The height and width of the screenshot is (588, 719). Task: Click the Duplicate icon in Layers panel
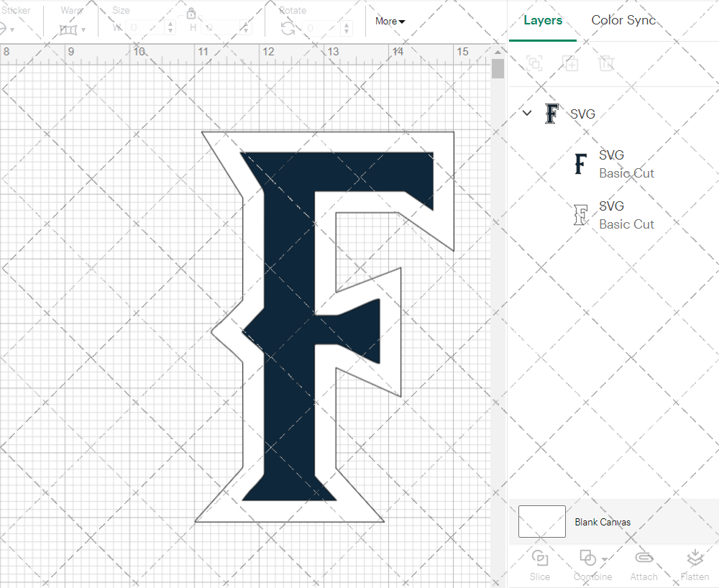point(570,63)
